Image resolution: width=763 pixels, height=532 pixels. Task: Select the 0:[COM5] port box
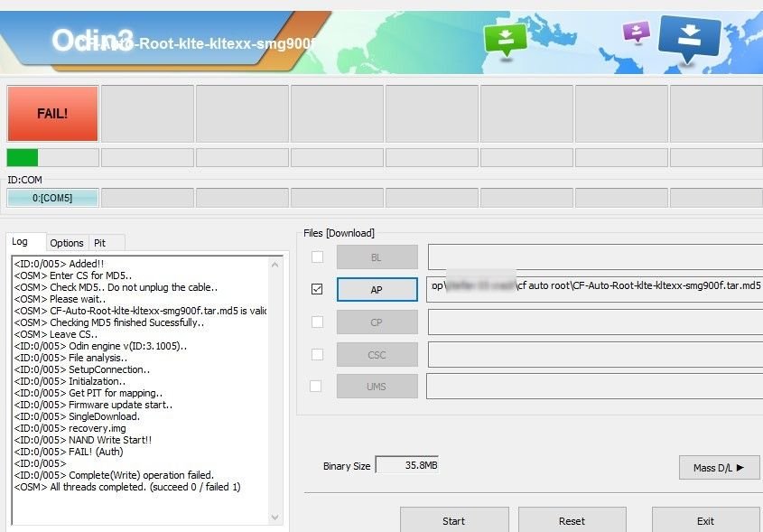(x=52, y=198)
